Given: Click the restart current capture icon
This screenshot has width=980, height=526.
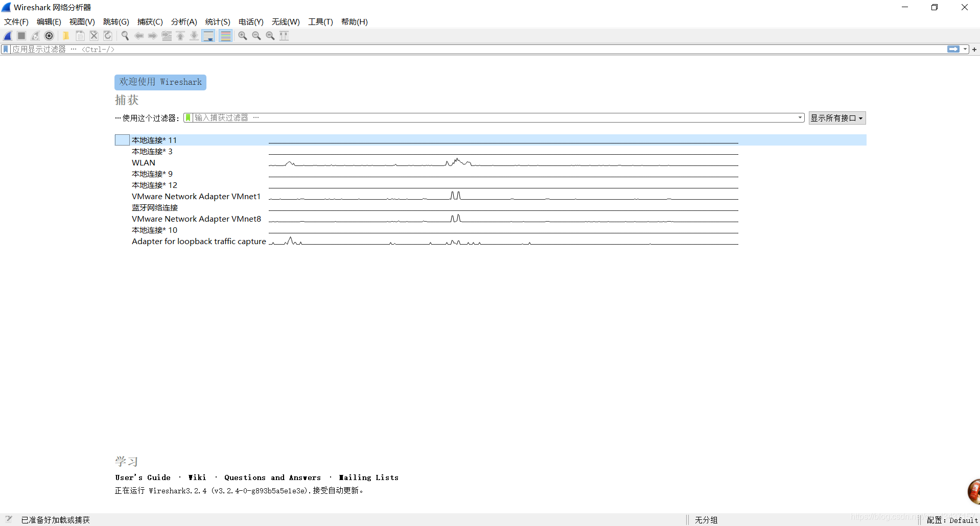Looking at the screenshot, I should coord(35,36).
